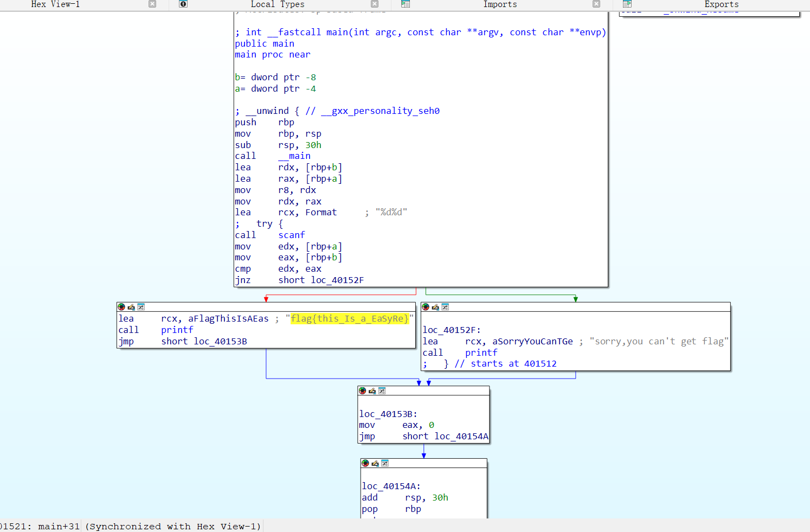Open the Exports tab
Image resolution: width=810 pixels, height=532 pixels.
(721, 4)
